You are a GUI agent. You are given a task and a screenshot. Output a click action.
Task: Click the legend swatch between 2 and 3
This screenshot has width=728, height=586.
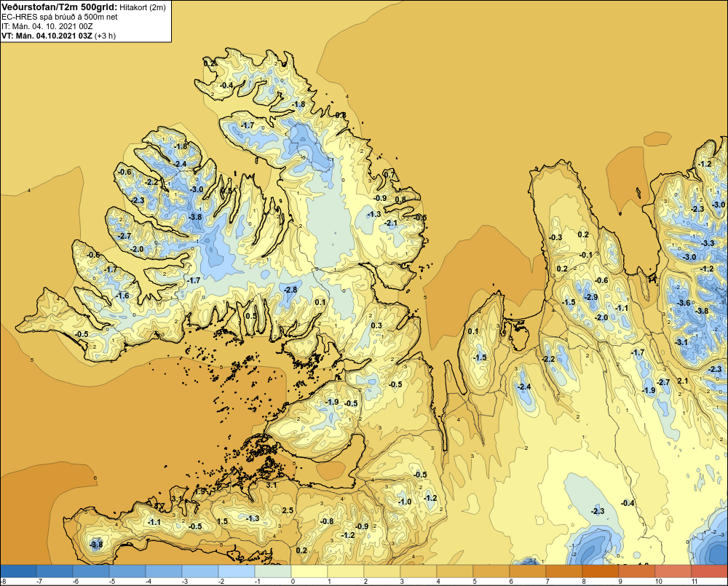click(382, 571)
